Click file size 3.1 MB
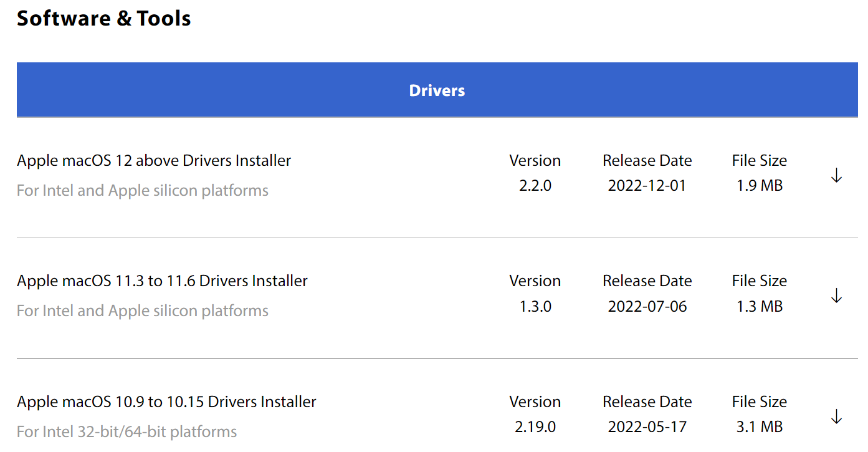 (x=759, y=427)
